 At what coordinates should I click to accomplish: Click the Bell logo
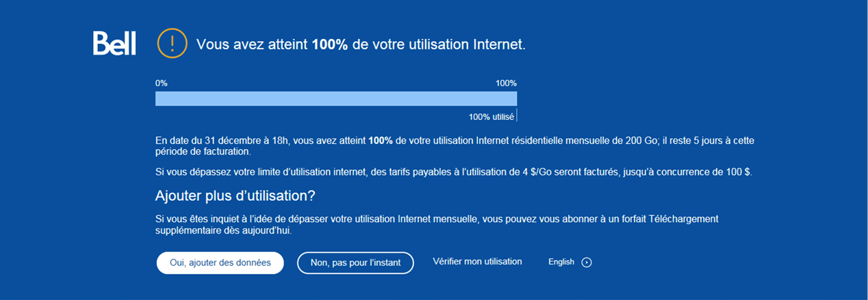click(x=114, y=43)
